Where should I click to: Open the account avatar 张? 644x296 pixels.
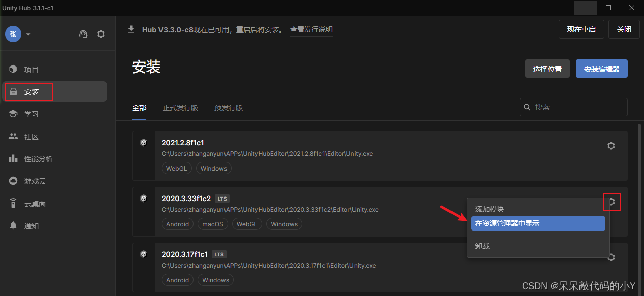(x=13, y=34)
